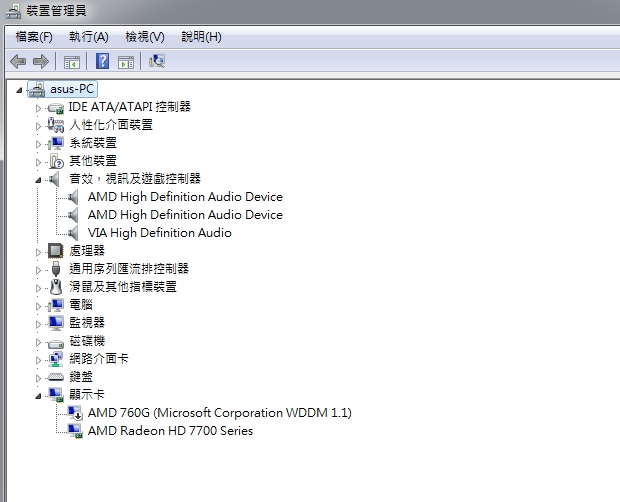Click the Forward arrow toolbar button
The width and height of the screenshot is (620, 502).
[x=41, y=61]
